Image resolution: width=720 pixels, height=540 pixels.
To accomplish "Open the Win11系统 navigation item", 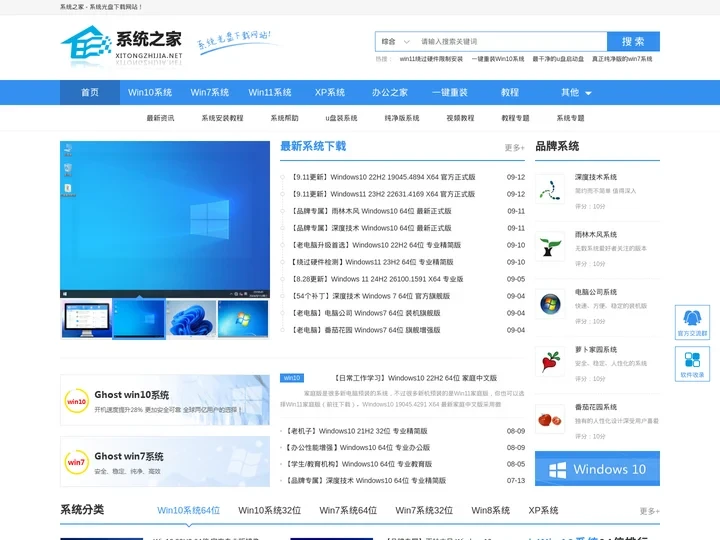I will click(270, 92).
